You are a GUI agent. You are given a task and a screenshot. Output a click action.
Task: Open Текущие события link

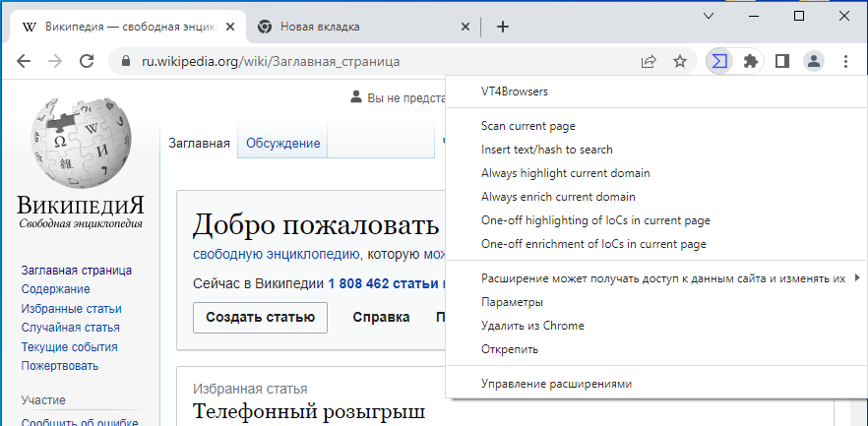tap(69, 347)
